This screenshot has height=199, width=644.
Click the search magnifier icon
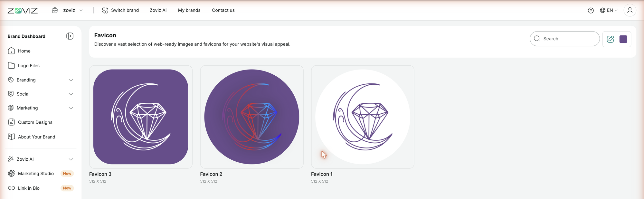point(537,39)
